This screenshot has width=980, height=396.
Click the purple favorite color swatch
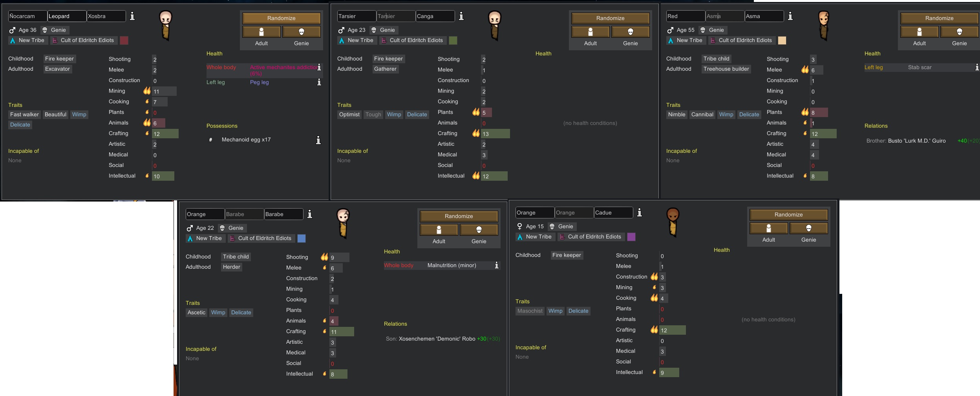(631, 237)
